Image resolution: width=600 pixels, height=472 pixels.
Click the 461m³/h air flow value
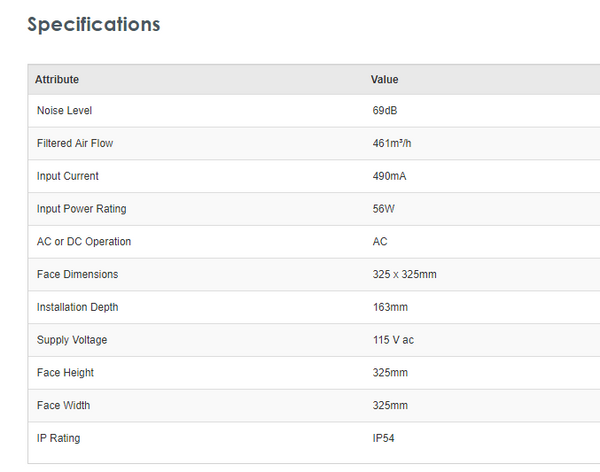click(392, 143)
